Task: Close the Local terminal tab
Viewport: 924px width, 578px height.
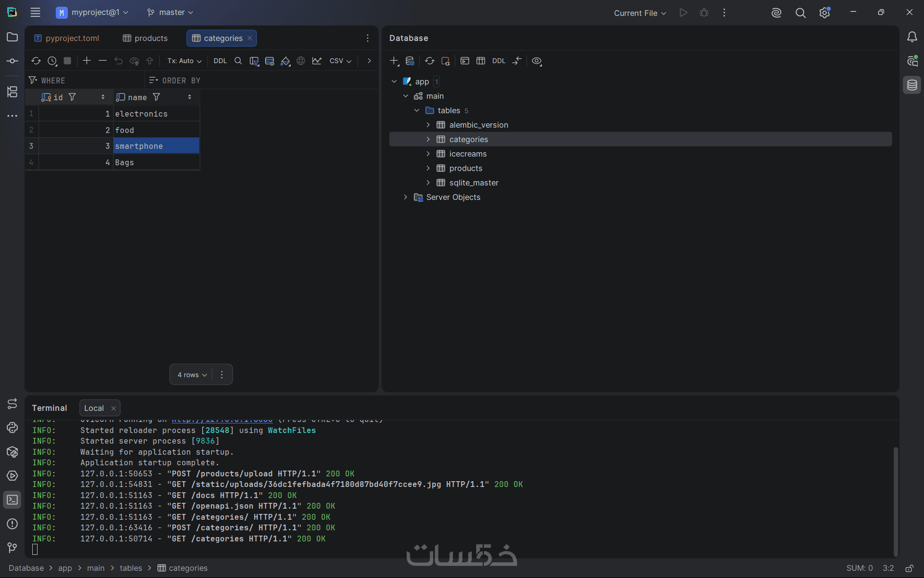Action: (114, 408)
